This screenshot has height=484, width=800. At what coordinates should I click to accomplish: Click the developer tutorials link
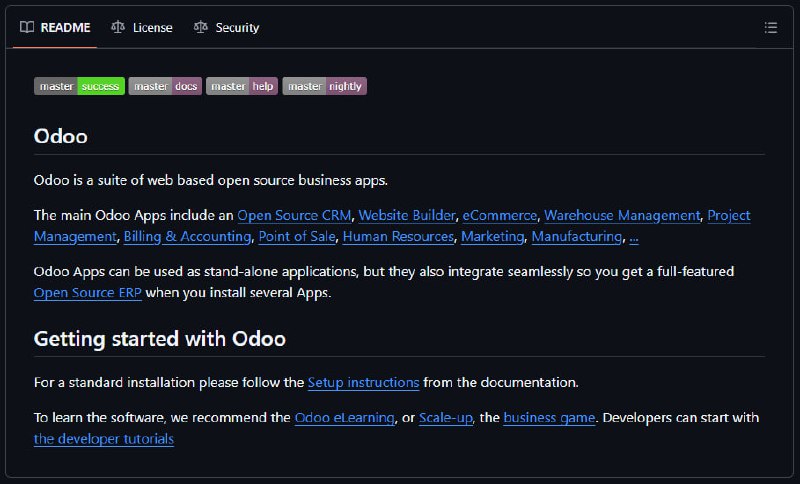tap(104, 439)
